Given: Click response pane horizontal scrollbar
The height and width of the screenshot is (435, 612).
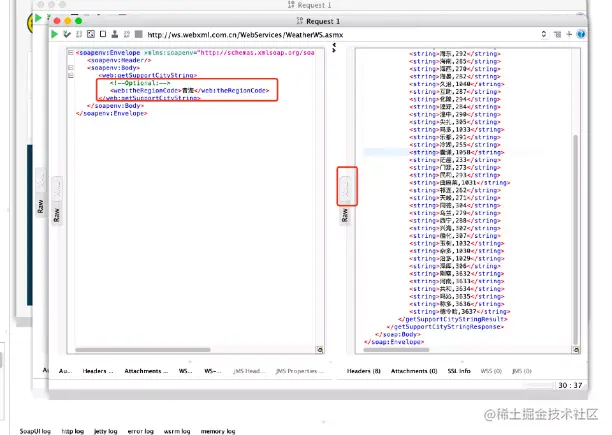Looking at the screenshot, I should tap(396, 350).
